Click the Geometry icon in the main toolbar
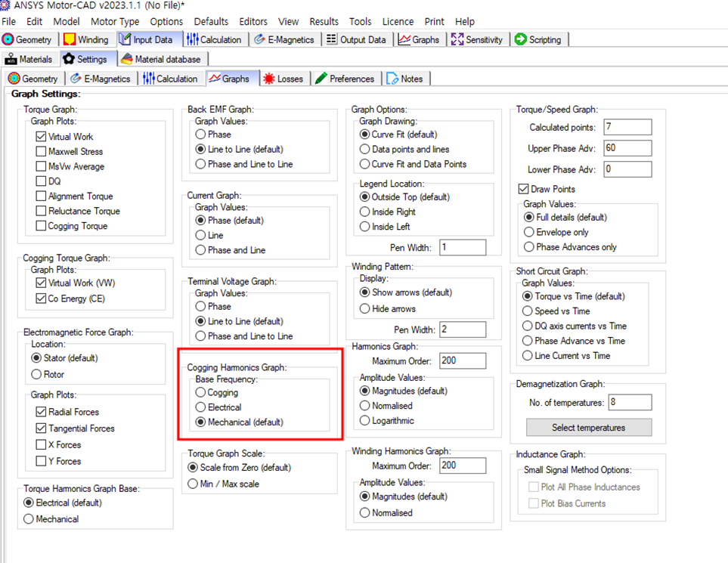The height and width of the screenshot is (563, 728). (8, 39)
